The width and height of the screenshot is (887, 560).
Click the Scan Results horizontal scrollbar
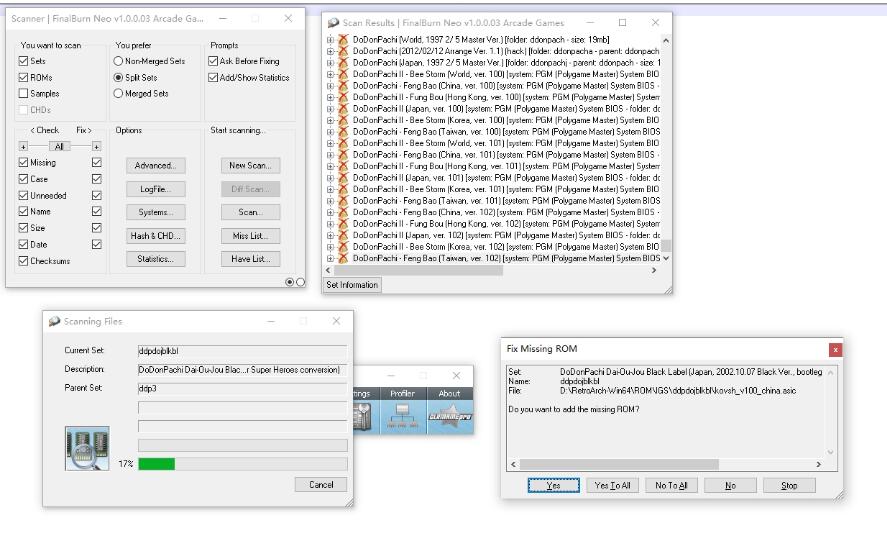coord(418,270)
